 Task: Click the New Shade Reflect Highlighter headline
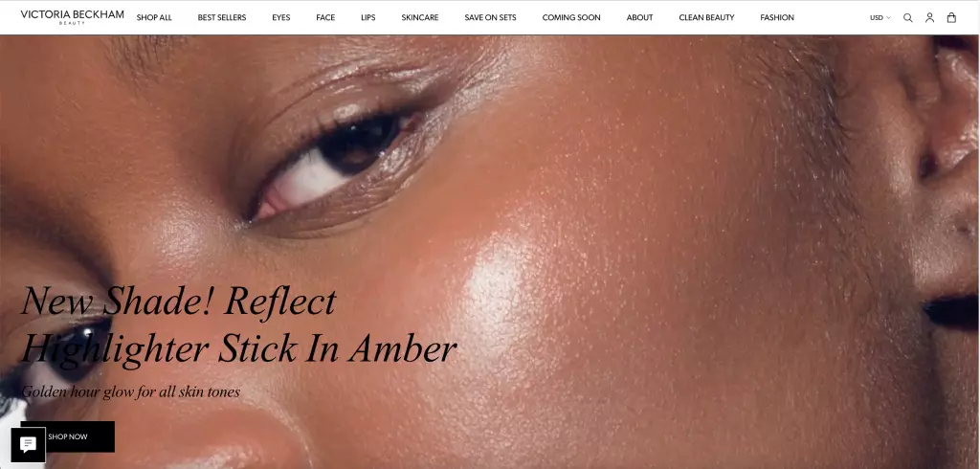(x=239, y=324)
